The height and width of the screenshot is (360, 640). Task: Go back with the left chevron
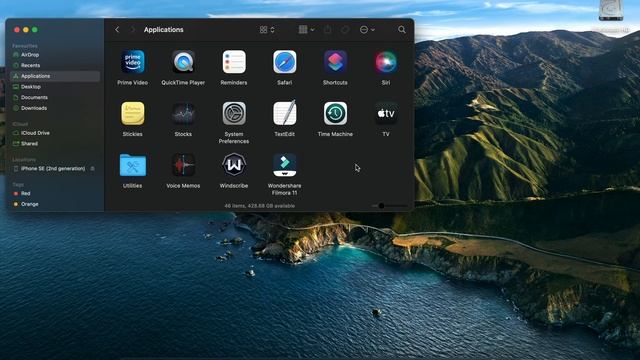click(117, 29)
